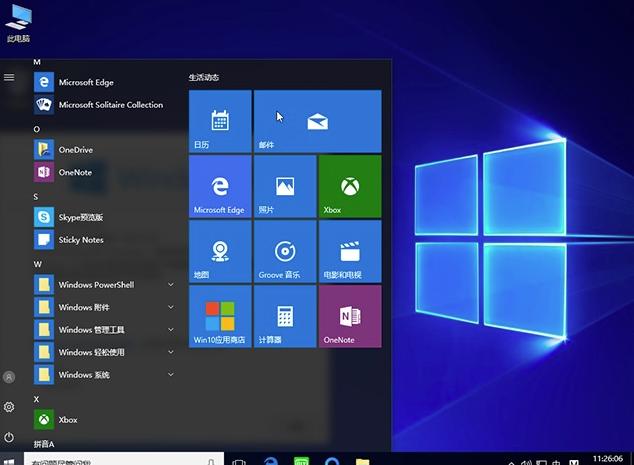634x465 pixels.
Task: Click the letter O section header
Action: click(x=36, y=129)
